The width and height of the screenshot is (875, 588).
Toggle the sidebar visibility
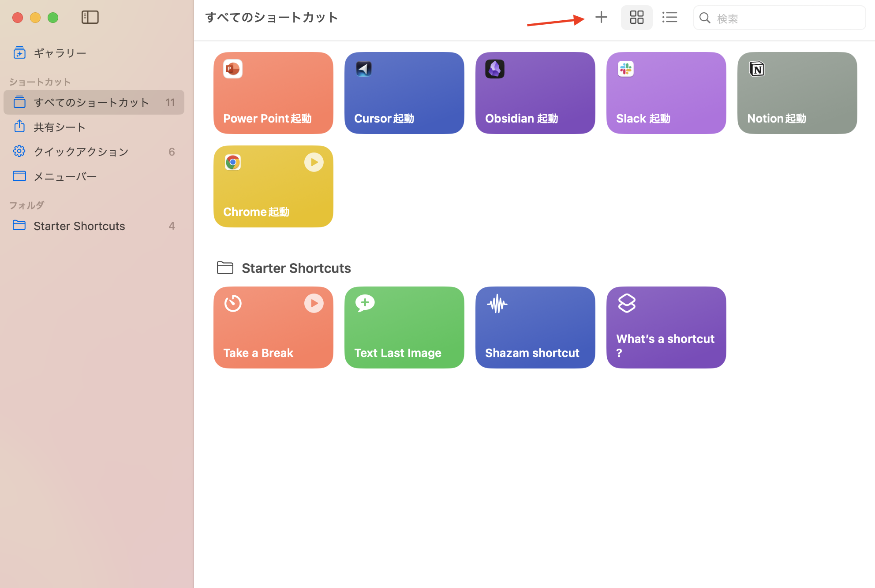pos(90,18)
